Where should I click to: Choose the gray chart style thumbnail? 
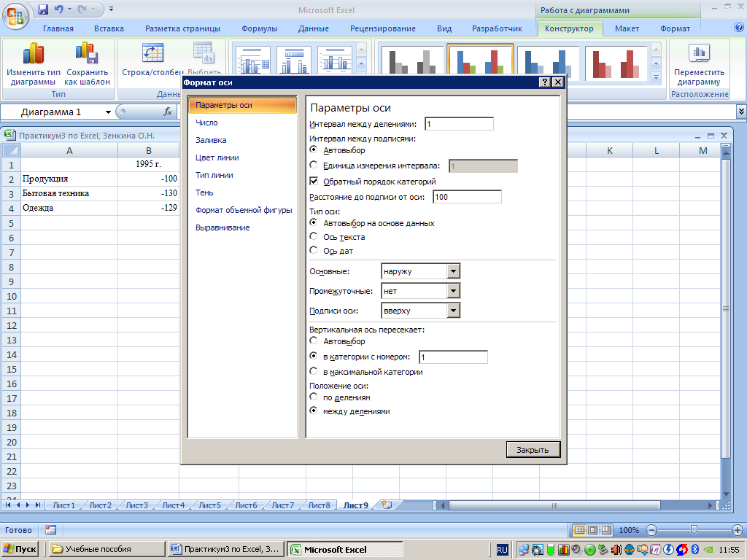coord(412,61)
